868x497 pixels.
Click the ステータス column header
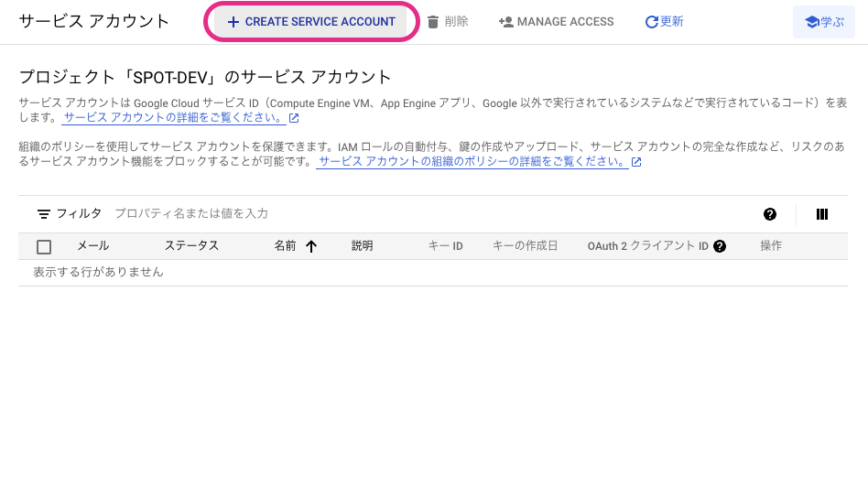pyautogui.click(x=191, y=246)
